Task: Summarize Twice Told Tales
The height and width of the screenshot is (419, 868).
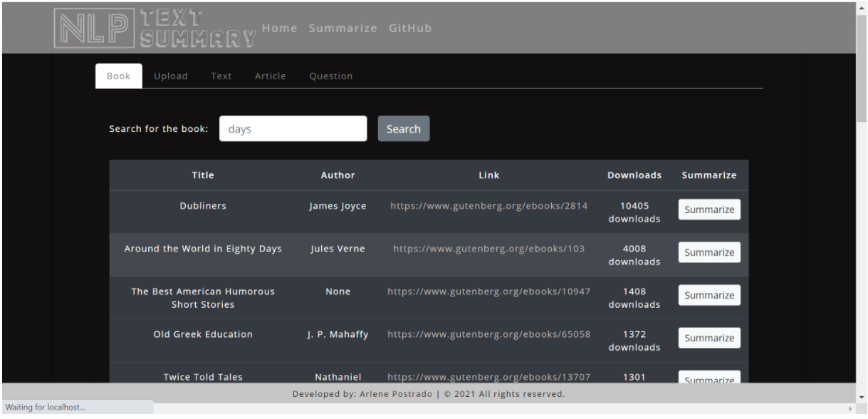Action: (708, 378)
